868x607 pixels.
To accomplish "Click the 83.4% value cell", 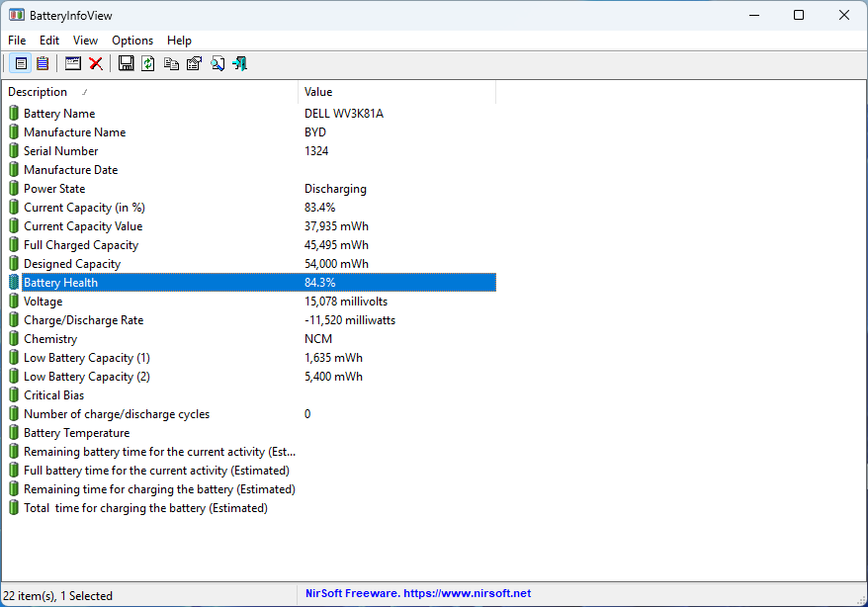I will pos(319,208).
